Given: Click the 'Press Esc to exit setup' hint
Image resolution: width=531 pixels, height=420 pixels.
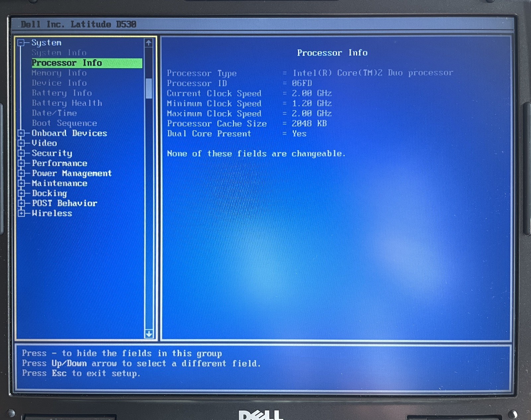Looking at the screenshot, I should 81,374.
